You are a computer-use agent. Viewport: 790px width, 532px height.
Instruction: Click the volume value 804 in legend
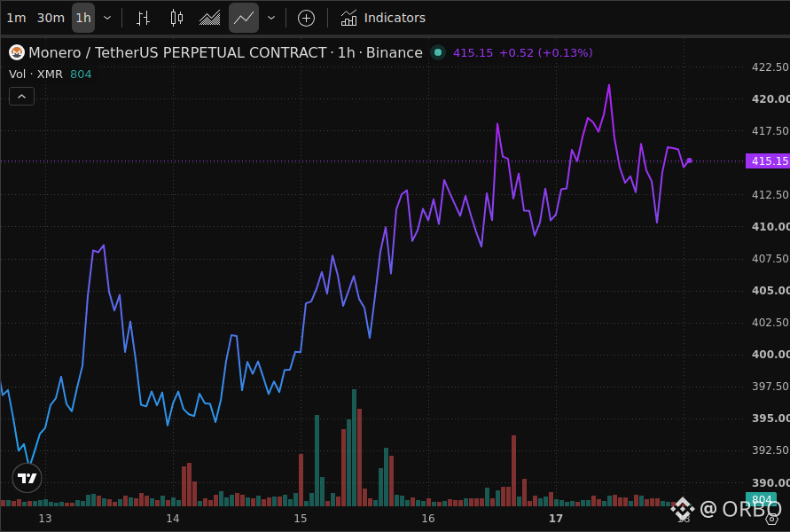(81, 74)
